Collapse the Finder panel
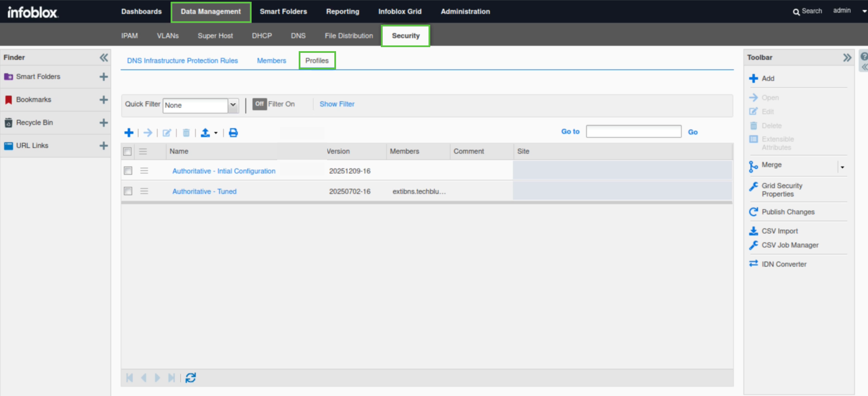Image resolution: width=868 pixels, height=396 pixels. coord(104,58)
